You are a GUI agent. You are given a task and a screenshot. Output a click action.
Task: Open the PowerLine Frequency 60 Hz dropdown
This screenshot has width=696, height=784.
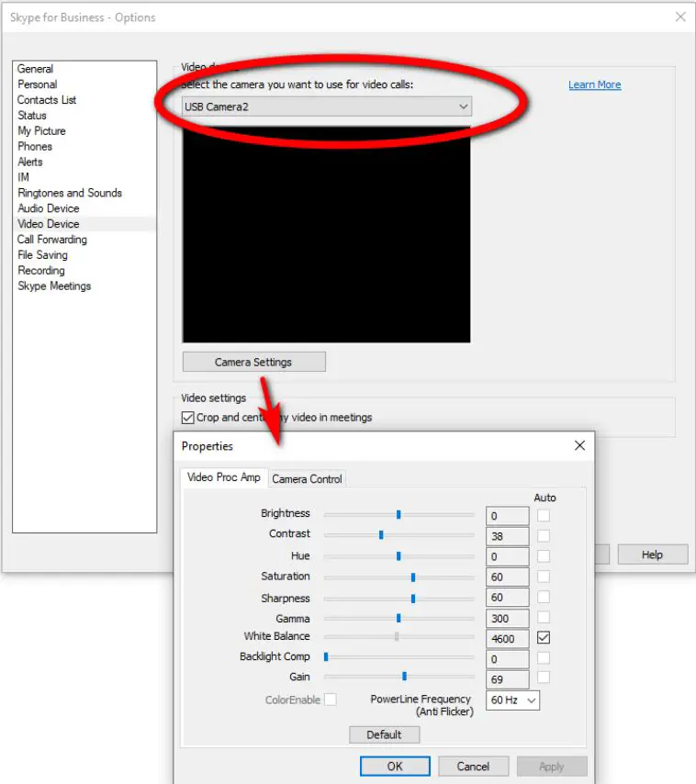tap(513, 700)
